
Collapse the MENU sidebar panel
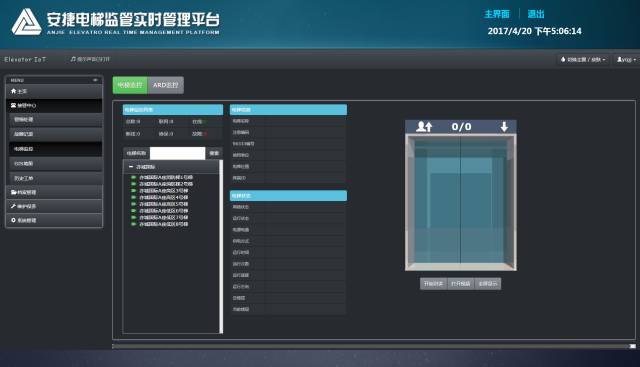pos(96,80)
